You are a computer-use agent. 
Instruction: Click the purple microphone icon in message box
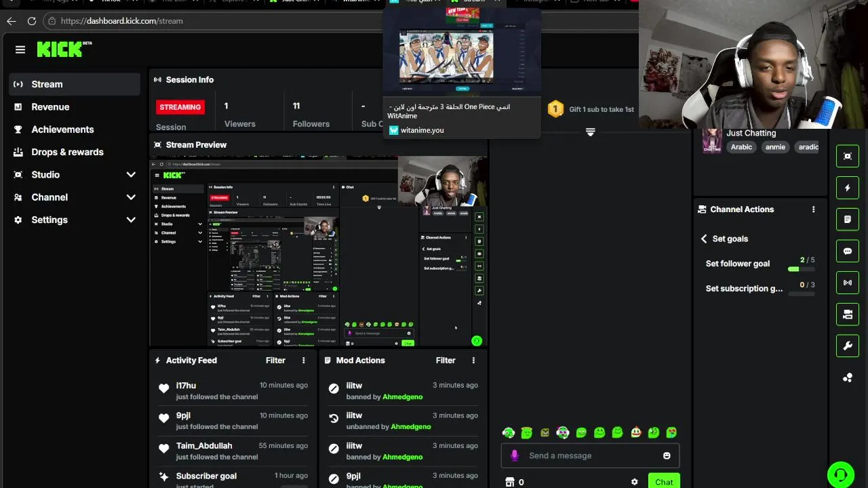[514, 455]
